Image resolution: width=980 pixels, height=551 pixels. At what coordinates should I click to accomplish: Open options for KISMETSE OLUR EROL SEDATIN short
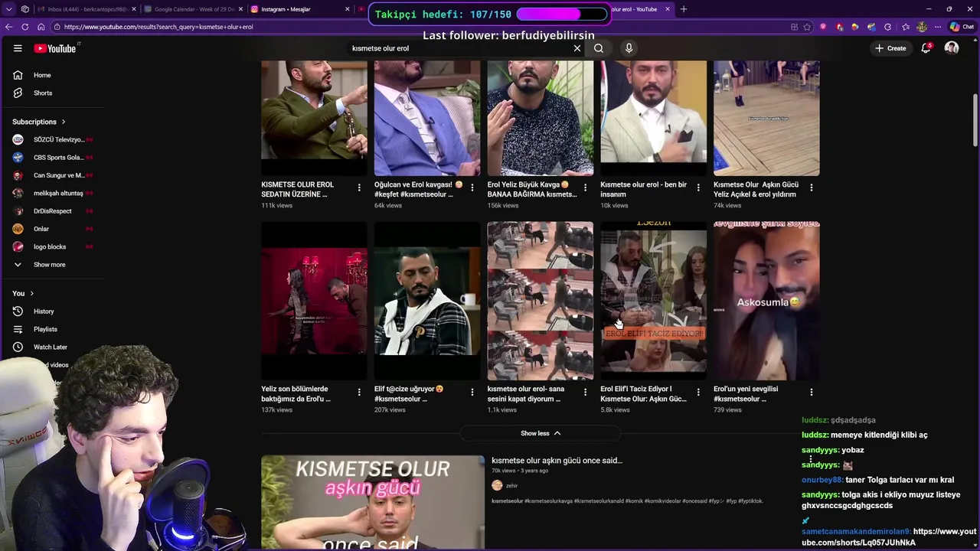(x=359, y=187)
